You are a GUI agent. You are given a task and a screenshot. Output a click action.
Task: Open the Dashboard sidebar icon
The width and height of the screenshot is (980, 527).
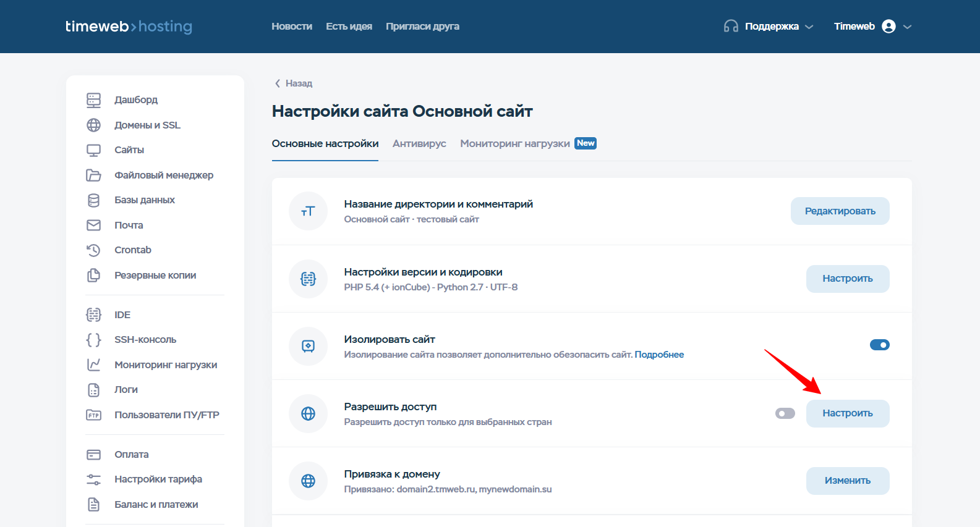pyautogui.click(x=93, y=100)
